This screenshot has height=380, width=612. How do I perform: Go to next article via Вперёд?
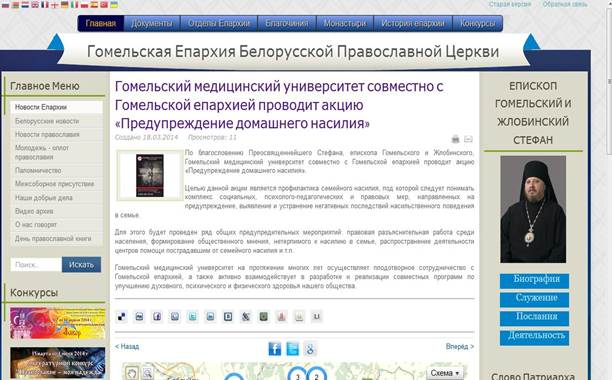tap(460, 346)
